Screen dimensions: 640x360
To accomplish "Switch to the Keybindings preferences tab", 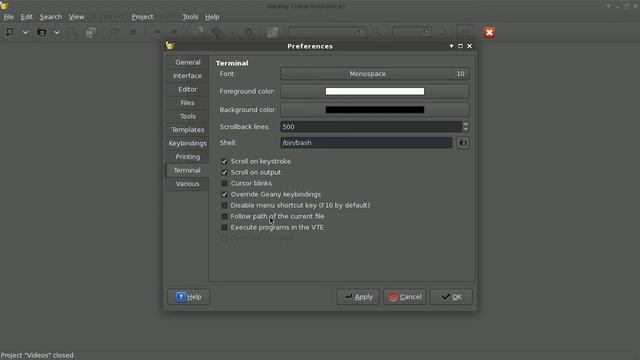I will (188, 143).
